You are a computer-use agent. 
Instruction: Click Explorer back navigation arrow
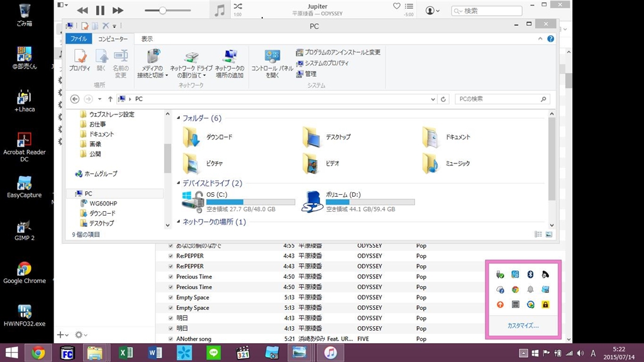click(x=75, y=99)
